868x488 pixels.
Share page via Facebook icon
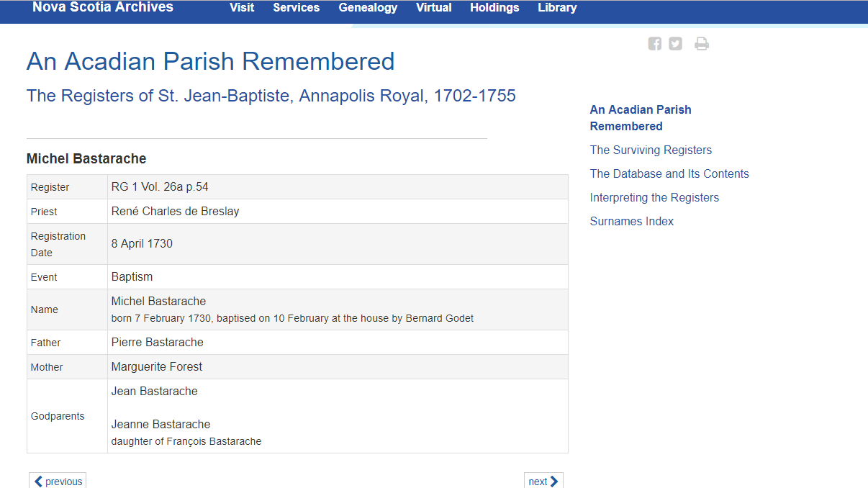pyautogui.click(x=654, y=44)
